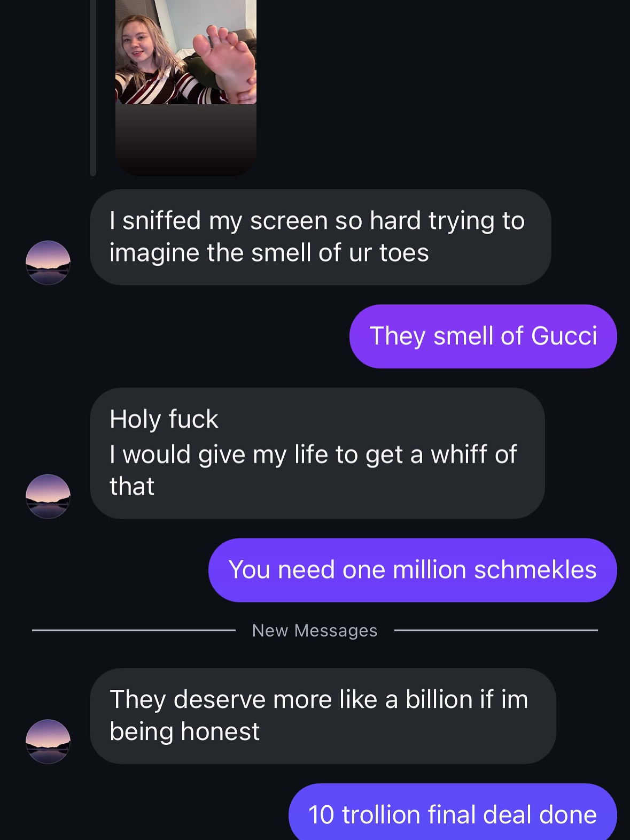
Task: Click the divider line left of 'New Messages'
Action: (x=134, y=630)
